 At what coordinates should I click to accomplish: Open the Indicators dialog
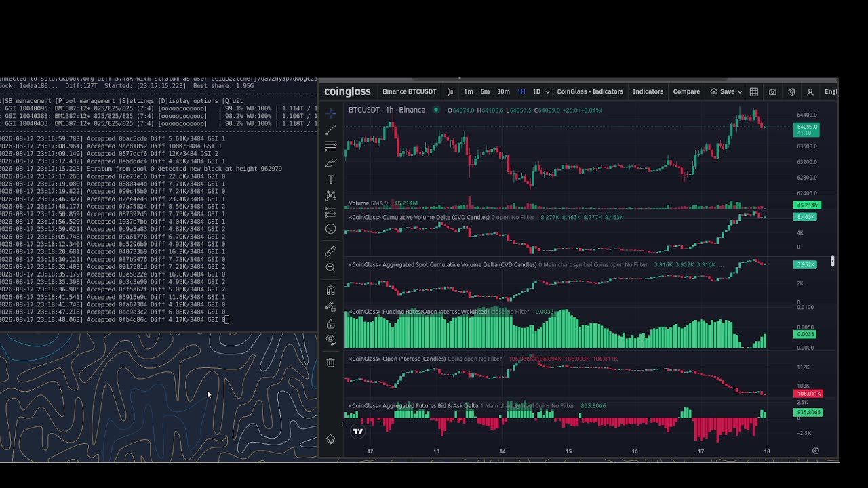point(648,91)
